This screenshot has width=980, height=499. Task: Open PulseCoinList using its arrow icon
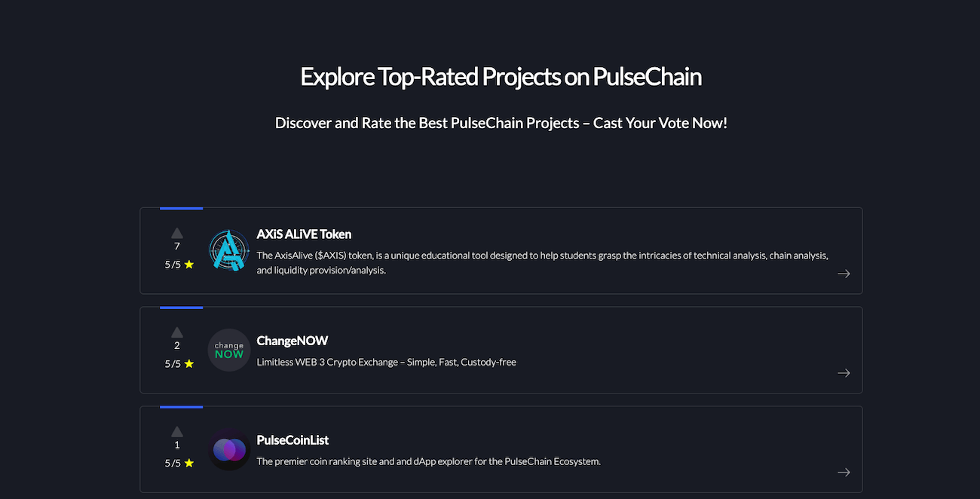click(844, 472)
